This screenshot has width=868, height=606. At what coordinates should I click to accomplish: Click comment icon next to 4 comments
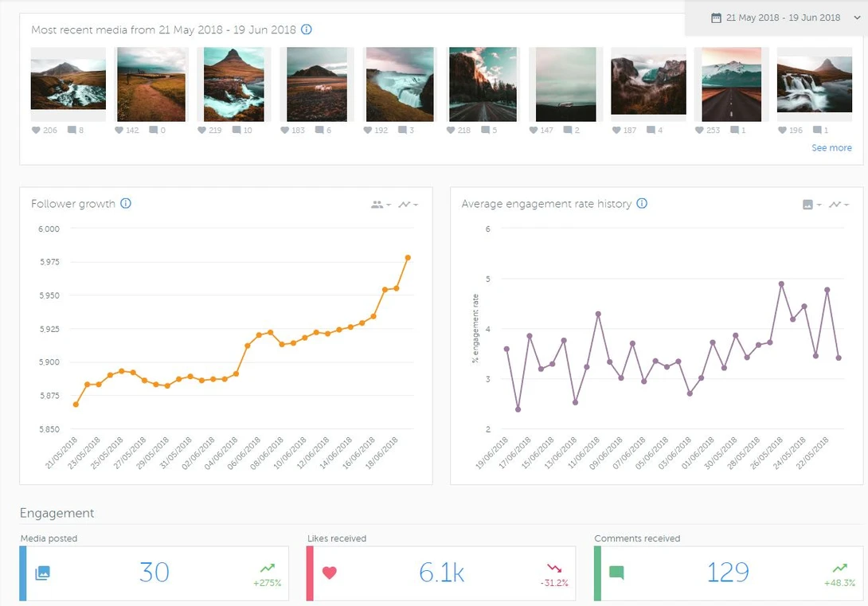(x=651, y=130)
